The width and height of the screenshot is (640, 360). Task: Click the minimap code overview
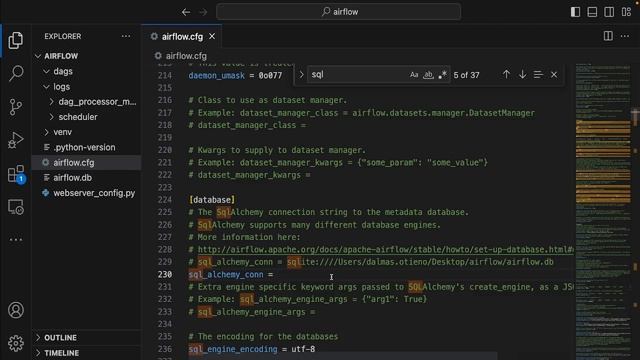click(x=603, y=211)
